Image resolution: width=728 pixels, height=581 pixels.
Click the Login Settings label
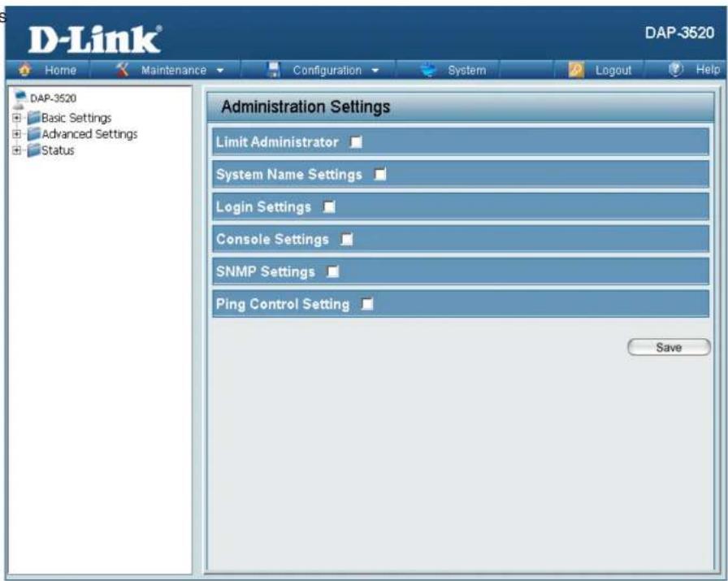(263, 207)
